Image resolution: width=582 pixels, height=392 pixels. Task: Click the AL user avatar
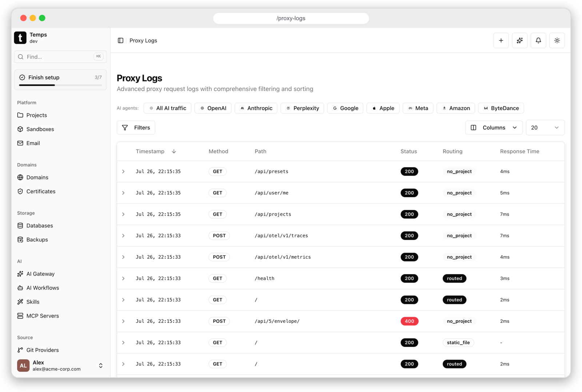23,365
